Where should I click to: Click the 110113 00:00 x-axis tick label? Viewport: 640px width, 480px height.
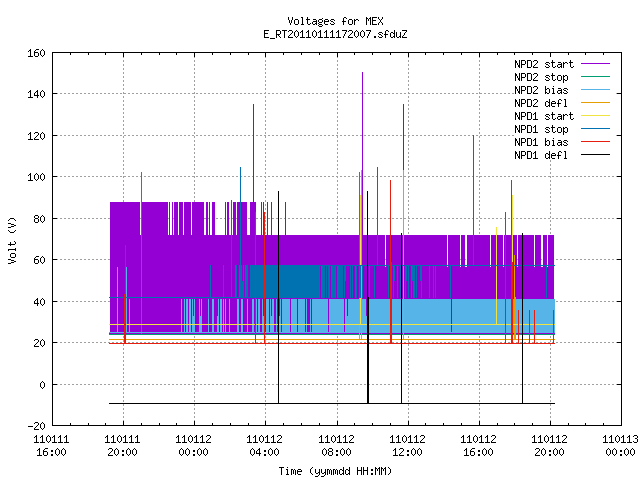click(x=620, y=446)
